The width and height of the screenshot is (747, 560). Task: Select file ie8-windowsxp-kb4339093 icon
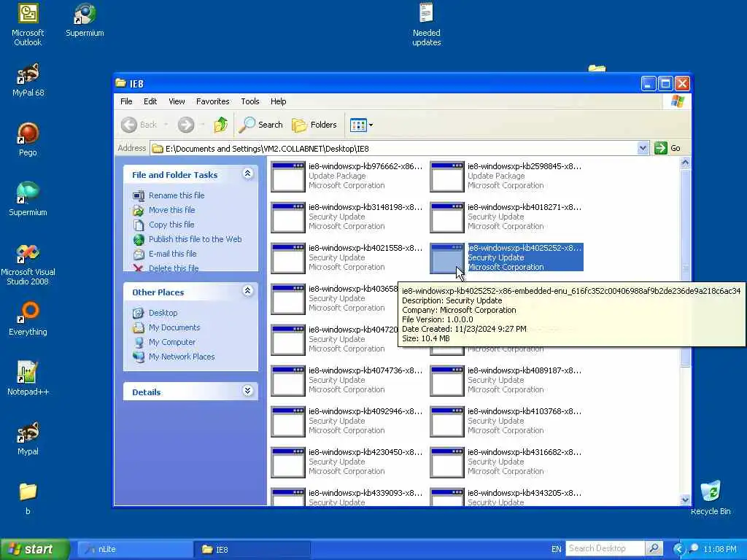(287, 497)
